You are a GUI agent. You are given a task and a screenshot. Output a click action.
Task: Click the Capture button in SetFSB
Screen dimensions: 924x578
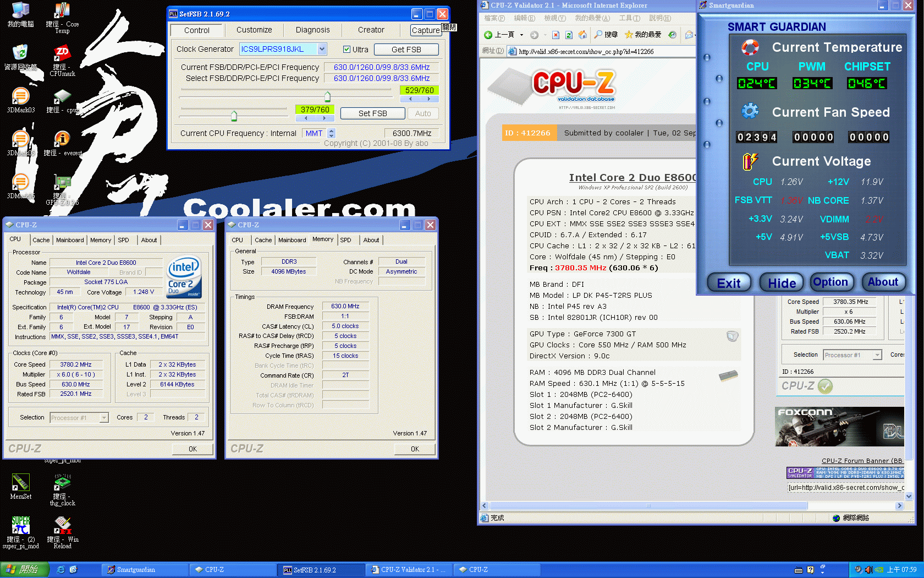click(x=426, y=30)
